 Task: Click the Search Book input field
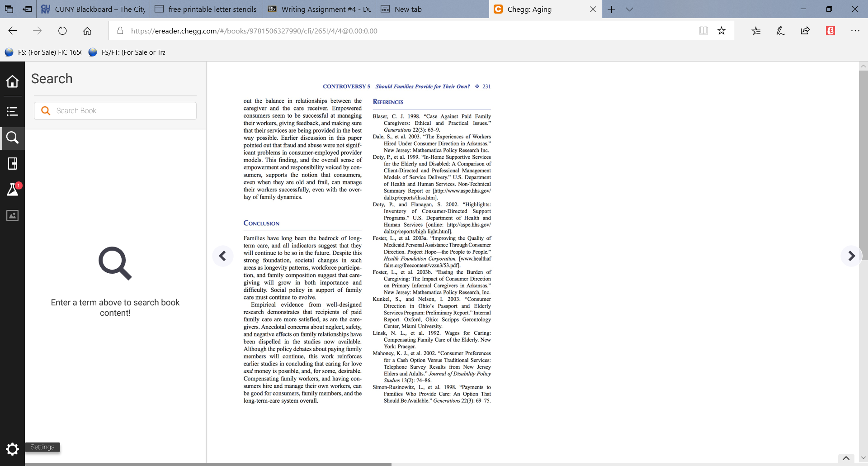(x=115, y=111)
